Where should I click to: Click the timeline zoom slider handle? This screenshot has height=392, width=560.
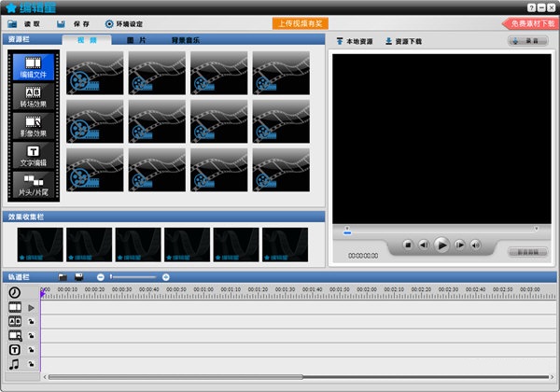pos(111,276)
